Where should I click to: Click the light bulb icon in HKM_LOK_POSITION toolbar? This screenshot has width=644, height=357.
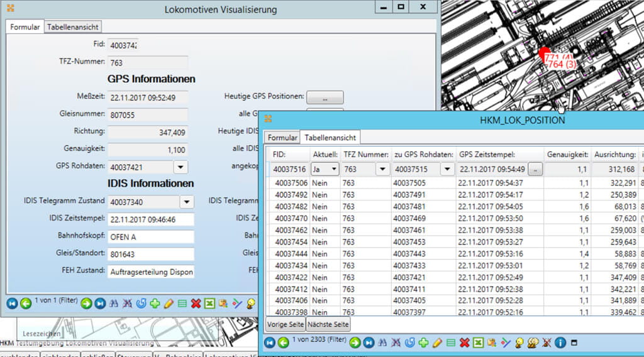pos(519,343)
